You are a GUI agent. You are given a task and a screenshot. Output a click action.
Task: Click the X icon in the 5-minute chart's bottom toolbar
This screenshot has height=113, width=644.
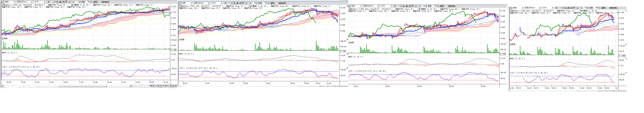coord(176,86)
